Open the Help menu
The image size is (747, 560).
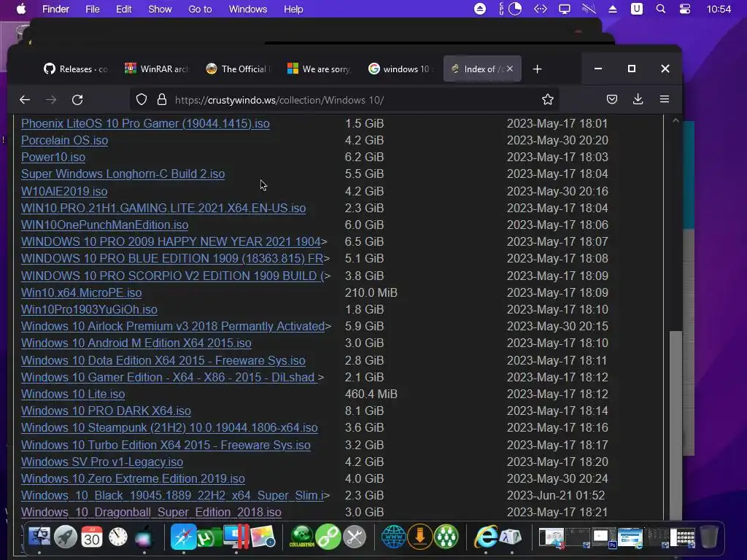[293, 9]
